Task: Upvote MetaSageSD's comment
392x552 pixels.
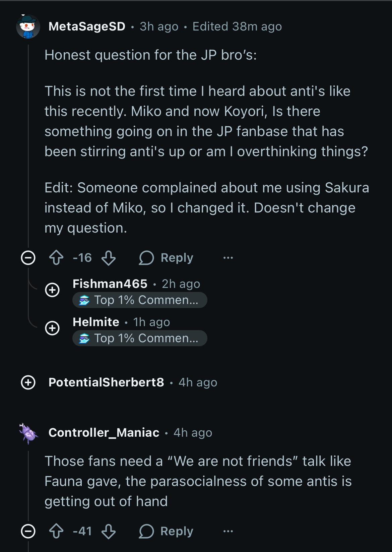Action: (56, 258)
